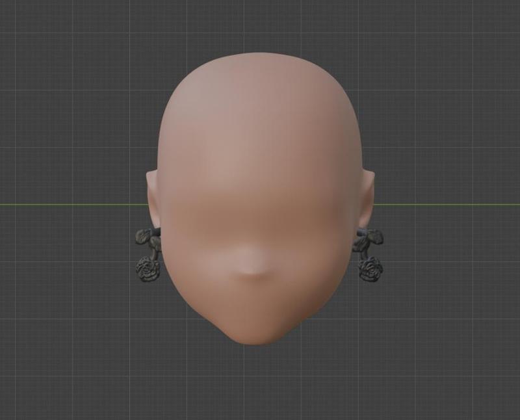Select the rose earring on the left side
This screenshot has width=520, height=420.
[x=148, y=255]
